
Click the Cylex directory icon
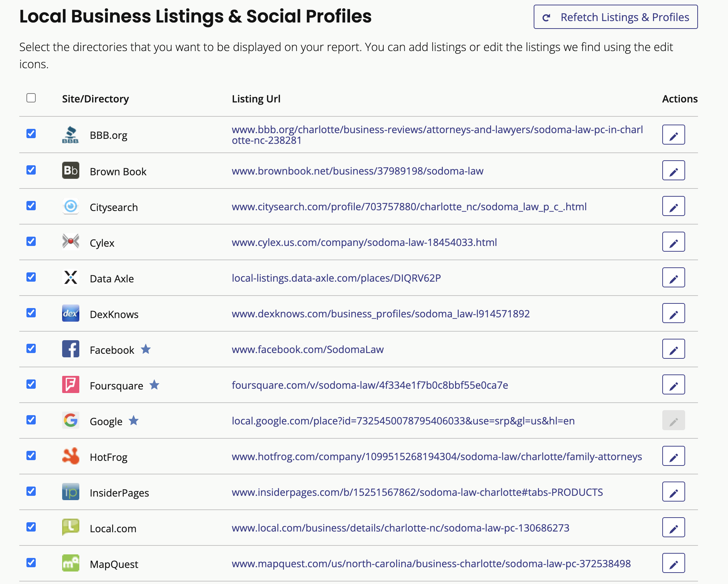(x=70, y=242)
